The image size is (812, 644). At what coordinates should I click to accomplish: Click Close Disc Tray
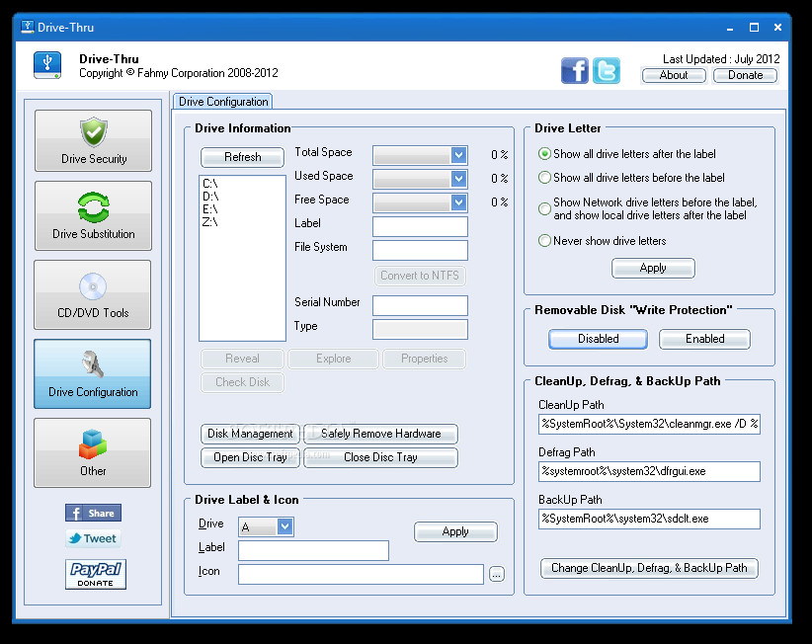[x=380, y=457]
